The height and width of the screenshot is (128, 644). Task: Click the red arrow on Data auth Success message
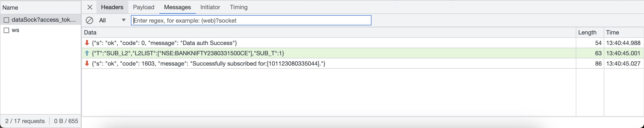[87, 43]
